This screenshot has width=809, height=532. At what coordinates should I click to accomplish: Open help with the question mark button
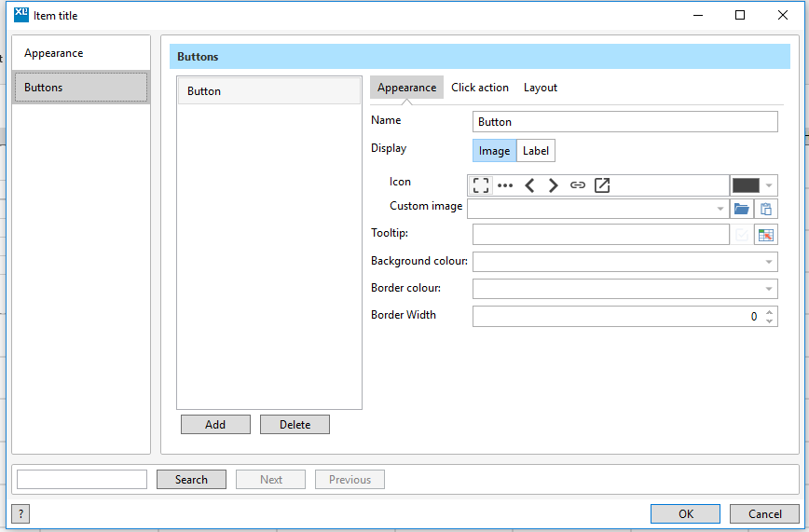coord(21,514)
